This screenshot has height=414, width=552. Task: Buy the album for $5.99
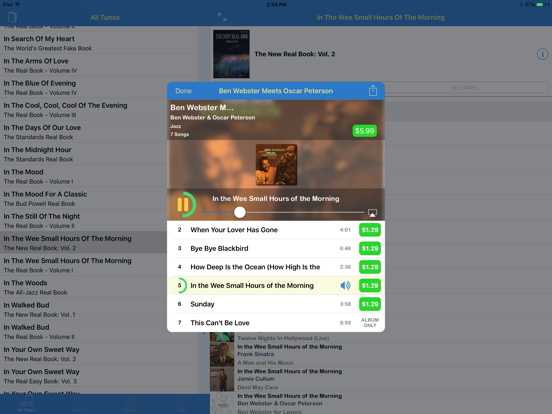365,131
